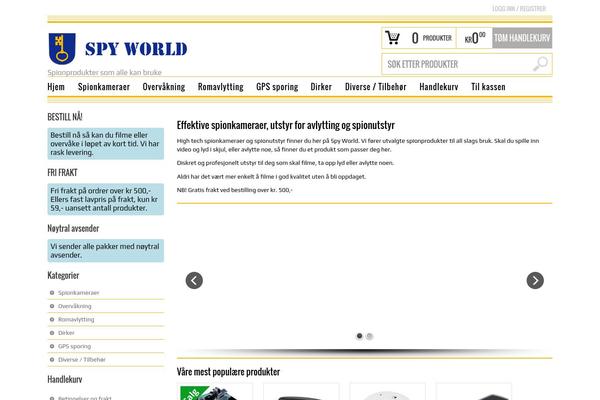Click the SPY WORLD site title text

coord(136,49)
